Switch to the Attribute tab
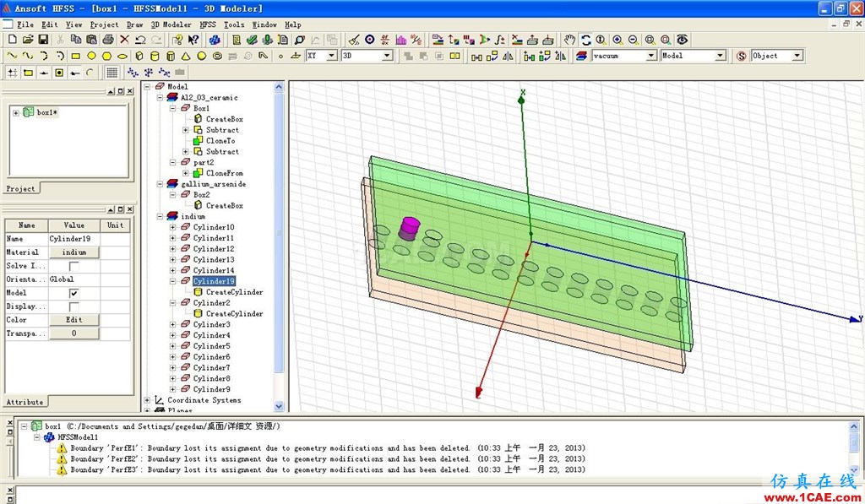The image size is (865, 504). click(x=24, y=402)
